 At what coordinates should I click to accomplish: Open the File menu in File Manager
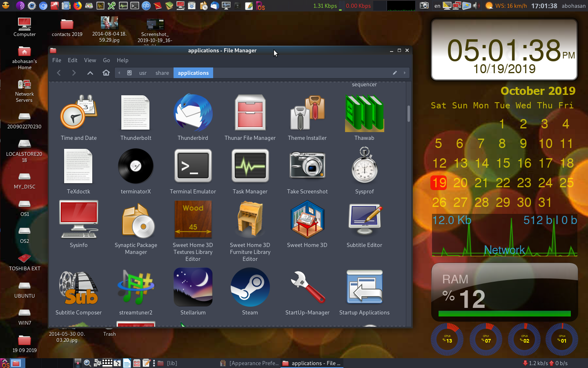pyautogui.click(x=57, y=60)
